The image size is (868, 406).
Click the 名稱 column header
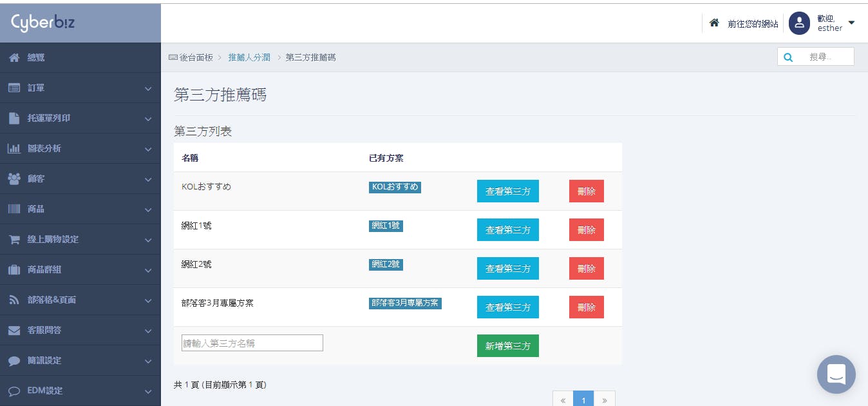190,158
